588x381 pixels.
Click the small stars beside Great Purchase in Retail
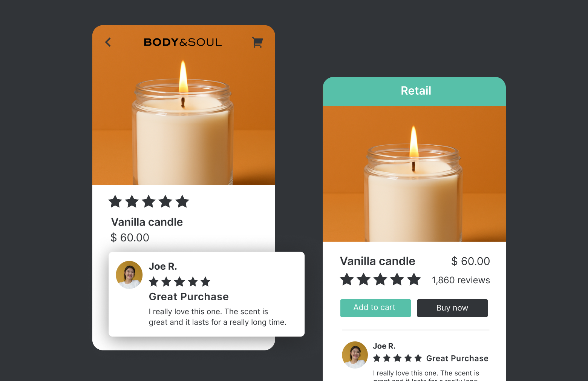(397, 358)
